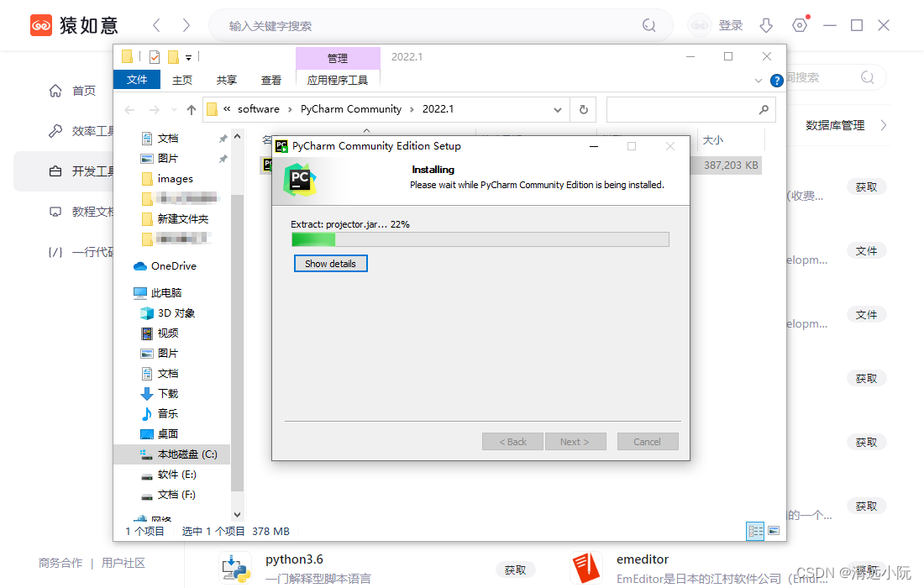Open 应用程序工具 ribbon tab
The width and height of the screenshot is (924, 588).
[x=338, y=80]
